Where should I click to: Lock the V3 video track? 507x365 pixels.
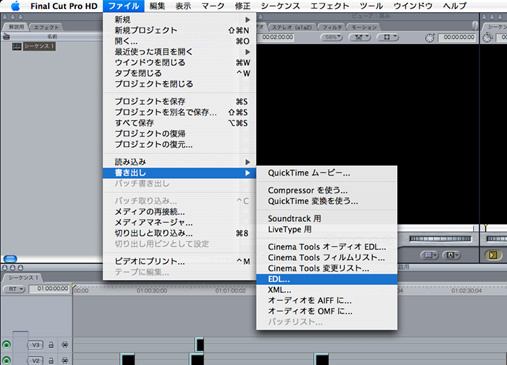click(51, 345)
